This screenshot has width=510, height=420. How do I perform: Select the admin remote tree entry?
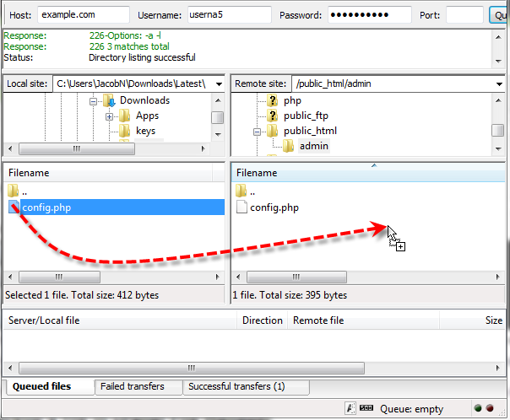tap(314, 146)
